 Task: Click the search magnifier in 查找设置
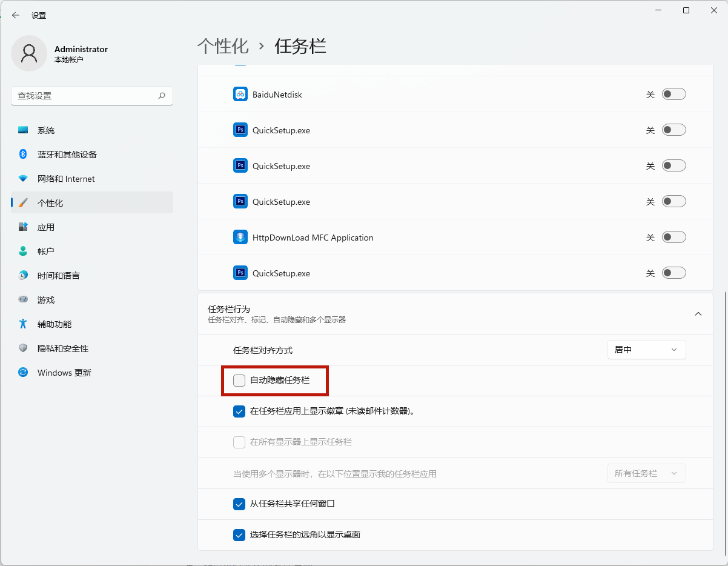tap(162, 96)
